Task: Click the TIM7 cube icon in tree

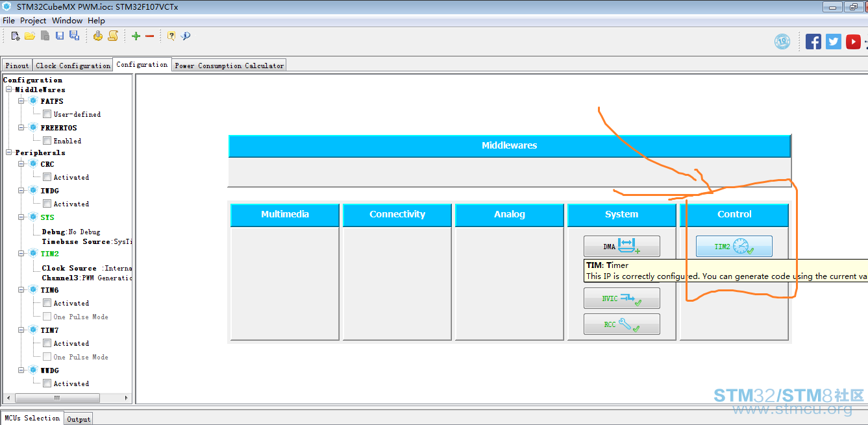Action: pos(33,330)
